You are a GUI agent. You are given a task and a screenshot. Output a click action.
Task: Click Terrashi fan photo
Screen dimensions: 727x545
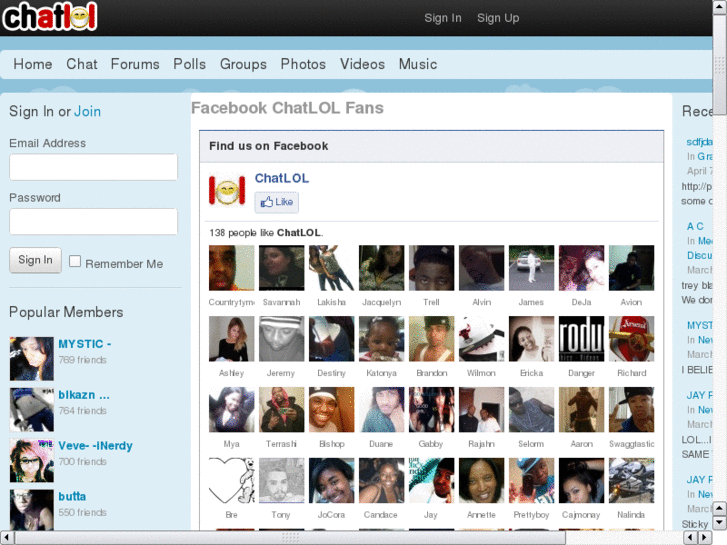[x=281, y=410]
